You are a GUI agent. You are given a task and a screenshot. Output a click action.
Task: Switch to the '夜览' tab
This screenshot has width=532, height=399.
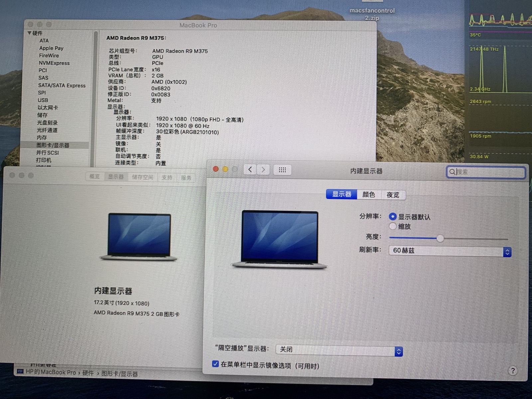coord(393,195)
